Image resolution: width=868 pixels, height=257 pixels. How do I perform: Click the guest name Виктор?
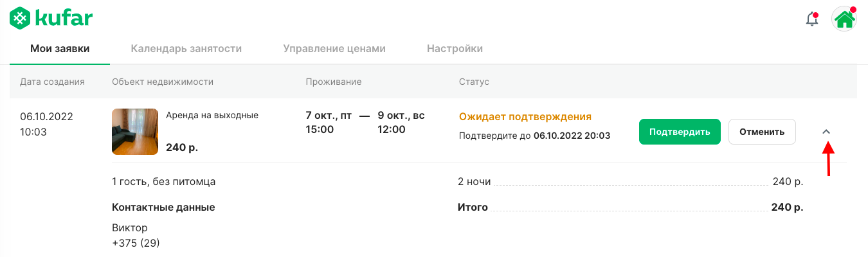(x=130, y=227)
